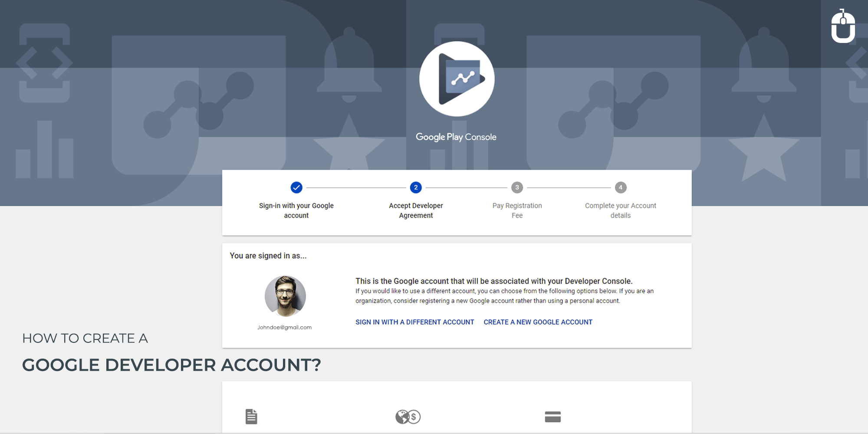
Task: Click the document icon at the bottom
Action: point(251,417)
